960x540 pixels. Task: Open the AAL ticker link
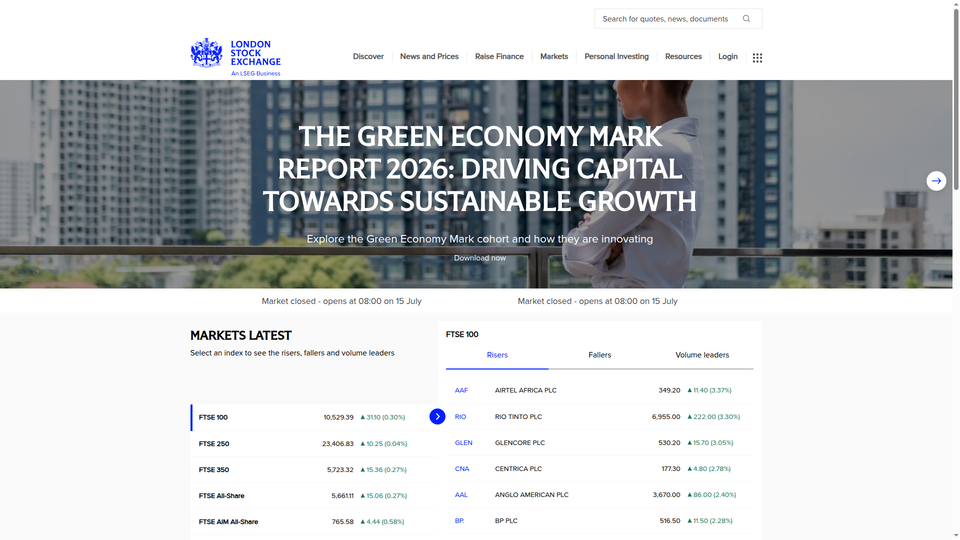[x=461, y=495]
